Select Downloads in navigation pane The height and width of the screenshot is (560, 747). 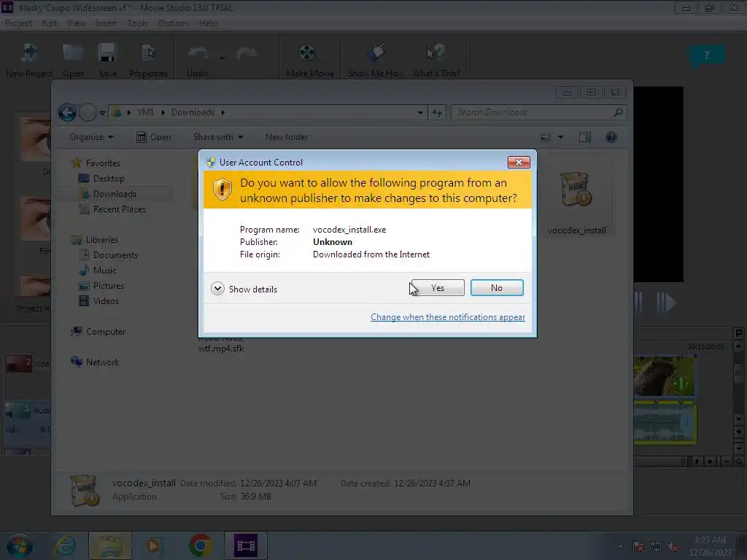[108, 194]
